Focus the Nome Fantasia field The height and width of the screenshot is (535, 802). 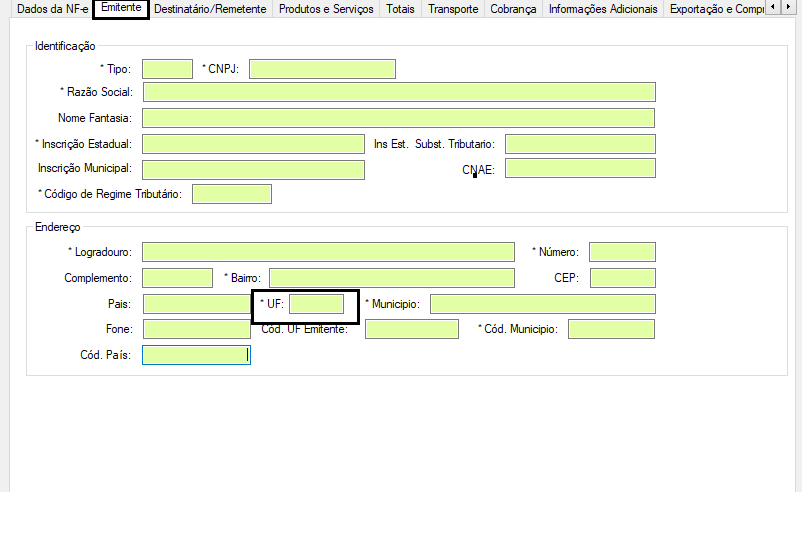398,118
